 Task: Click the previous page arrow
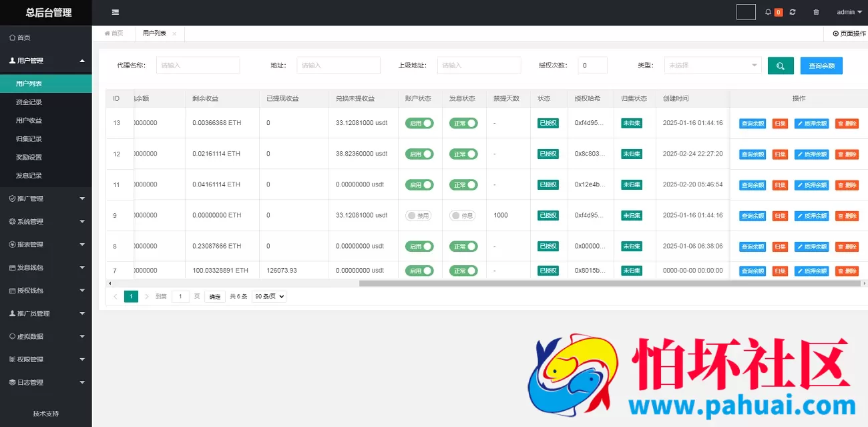point(116,297)
